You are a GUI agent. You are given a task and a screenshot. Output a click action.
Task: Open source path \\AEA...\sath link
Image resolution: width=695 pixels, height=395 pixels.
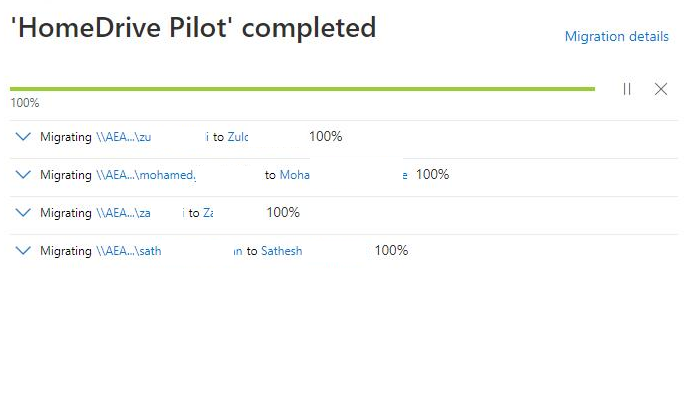point(129,251)
